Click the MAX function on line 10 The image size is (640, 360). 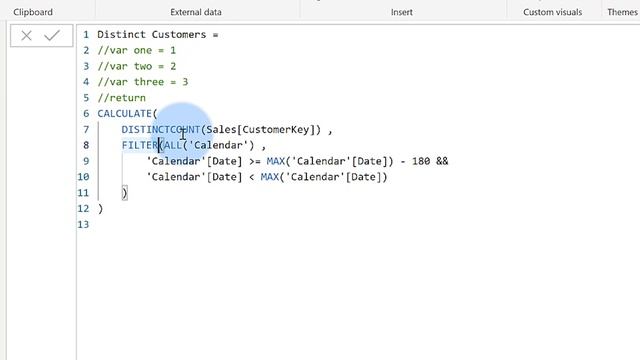click(x=269, y=177)
